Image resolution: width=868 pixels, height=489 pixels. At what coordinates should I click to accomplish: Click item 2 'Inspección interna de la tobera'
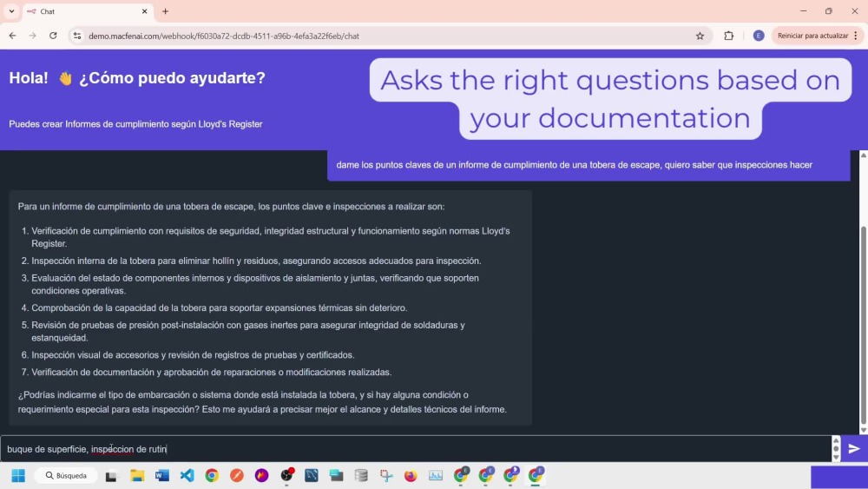256,261
